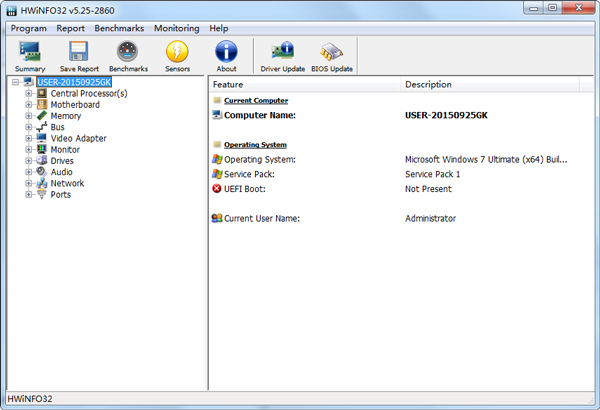600x410 pixels.
Task: Click the Save Report floppy icon
Action: point(79,51)
